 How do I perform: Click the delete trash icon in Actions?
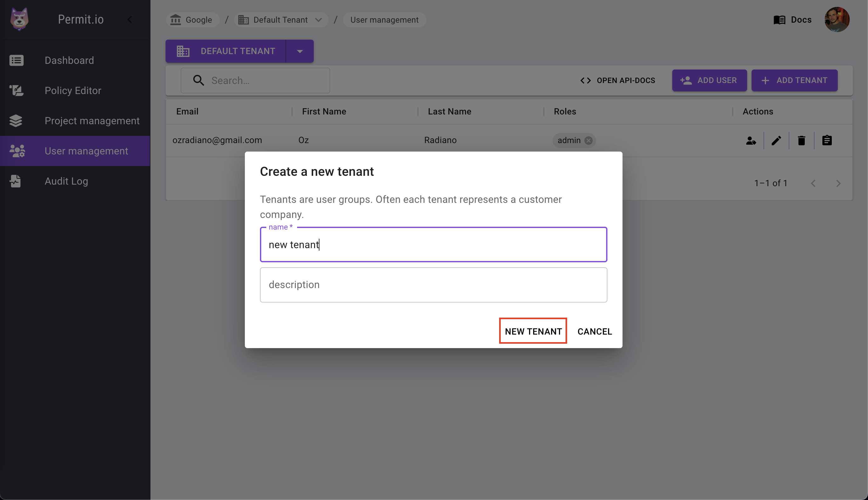tap(801, 140)
